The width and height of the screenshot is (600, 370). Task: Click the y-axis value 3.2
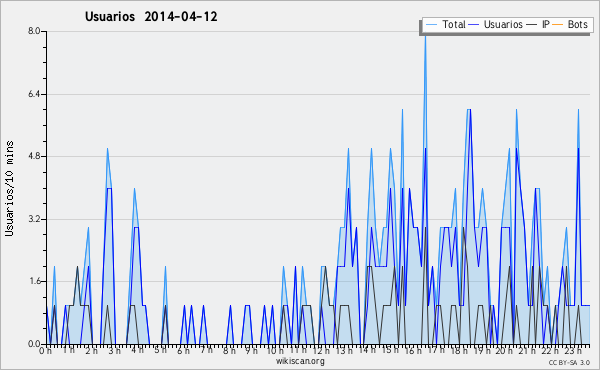click(x=34, y=219)
